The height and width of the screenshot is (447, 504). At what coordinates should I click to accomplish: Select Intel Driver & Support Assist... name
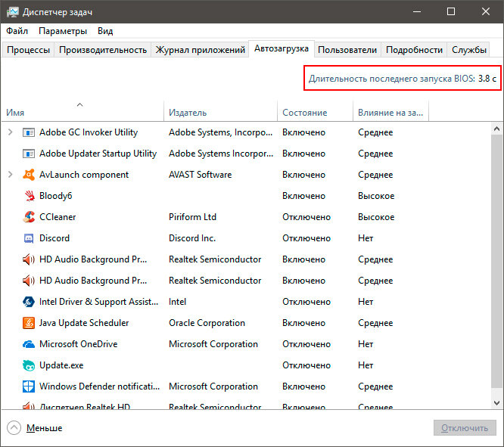[98, 302]
